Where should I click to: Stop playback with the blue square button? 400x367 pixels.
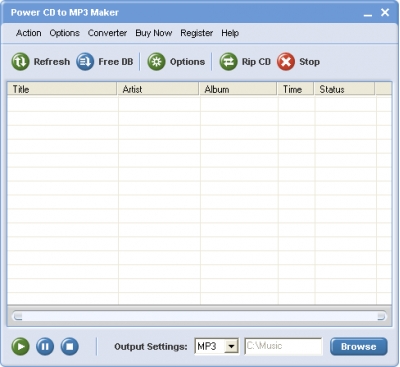pos(70,346)
